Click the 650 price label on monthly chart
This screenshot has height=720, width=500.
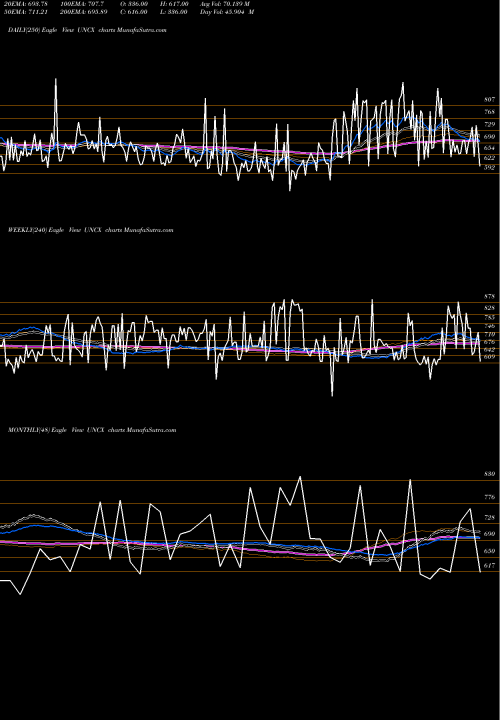(489, 551)
